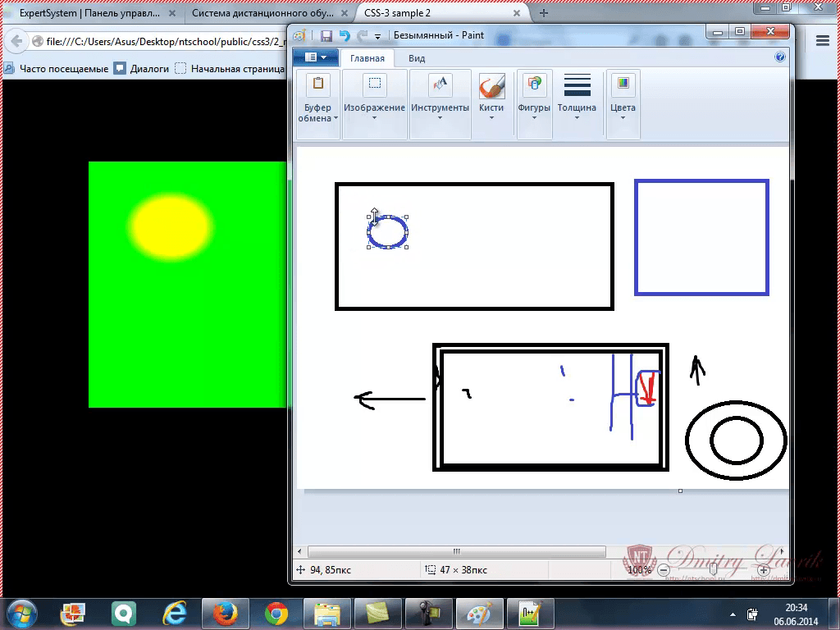Click the Фигуры shapes icon
The image size is (840, 630).
click(534, 84)
